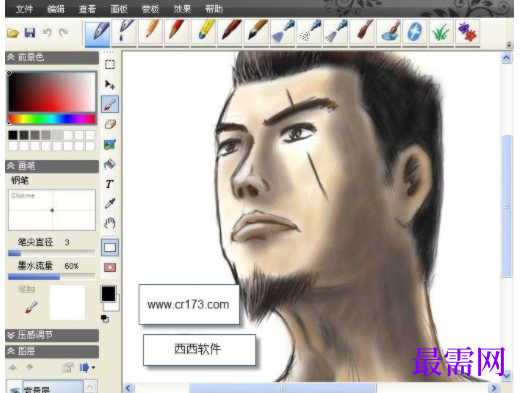524x393 pixels.
Task: Reset colors with small black-white icon
Action: pos(105,319)
